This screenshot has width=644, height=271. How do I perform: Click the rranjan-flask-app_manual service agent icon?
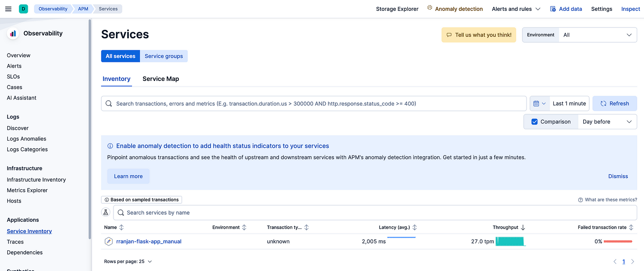(108, 242)
